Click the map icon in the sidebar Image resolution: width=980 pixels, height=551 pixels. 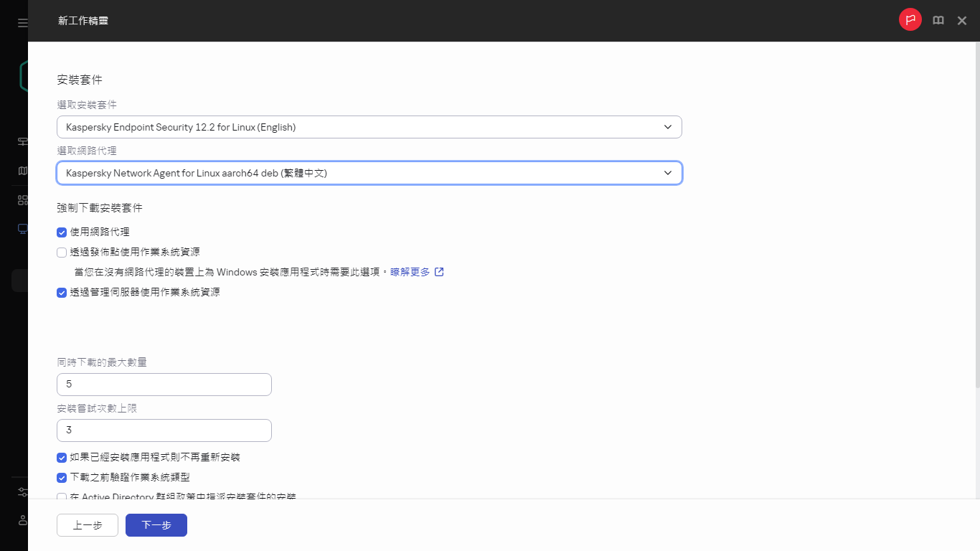(22, 171)
